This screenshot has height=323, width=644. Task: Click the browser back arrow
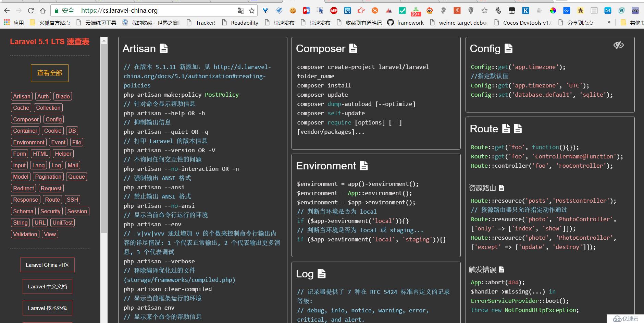coord(7,11)
